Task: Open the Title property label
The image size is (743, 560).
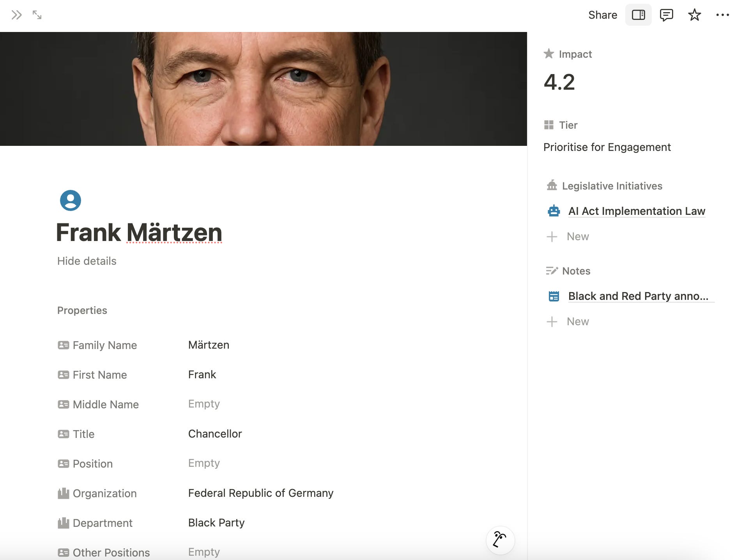Action: point(83,434)
